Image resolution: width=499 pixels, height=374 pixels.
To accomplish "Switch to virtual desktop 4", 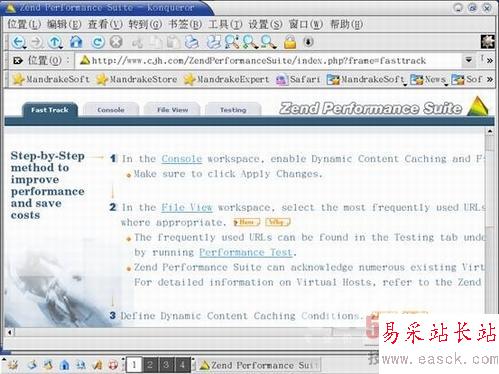I will pos(182,365).
